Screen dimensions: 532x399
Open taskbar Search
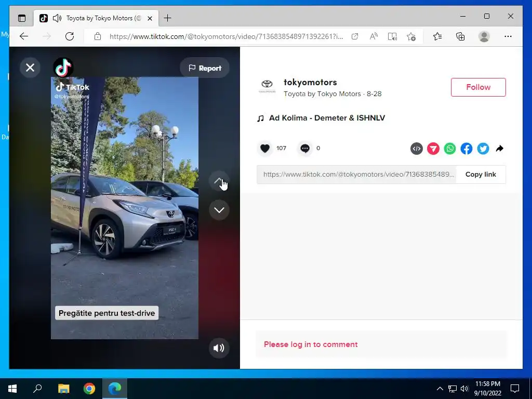click(37, 389)
